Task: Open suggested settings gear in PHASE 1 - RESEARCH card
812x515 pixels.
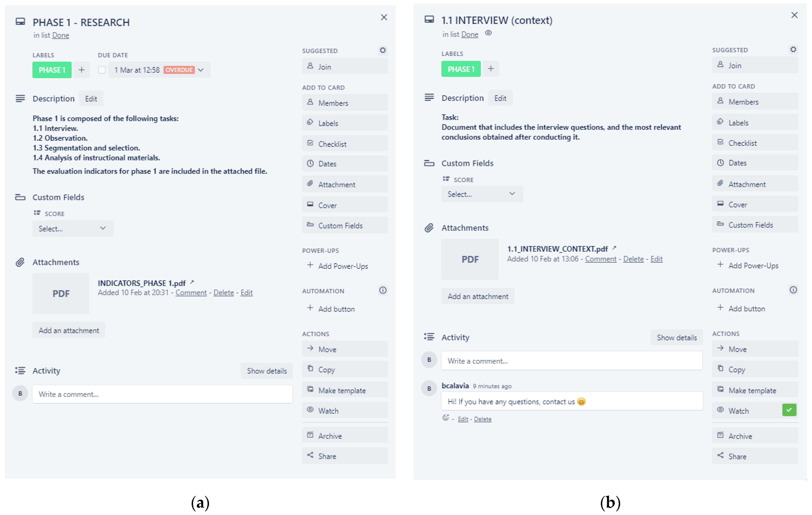Action: (x=382, y=50)
